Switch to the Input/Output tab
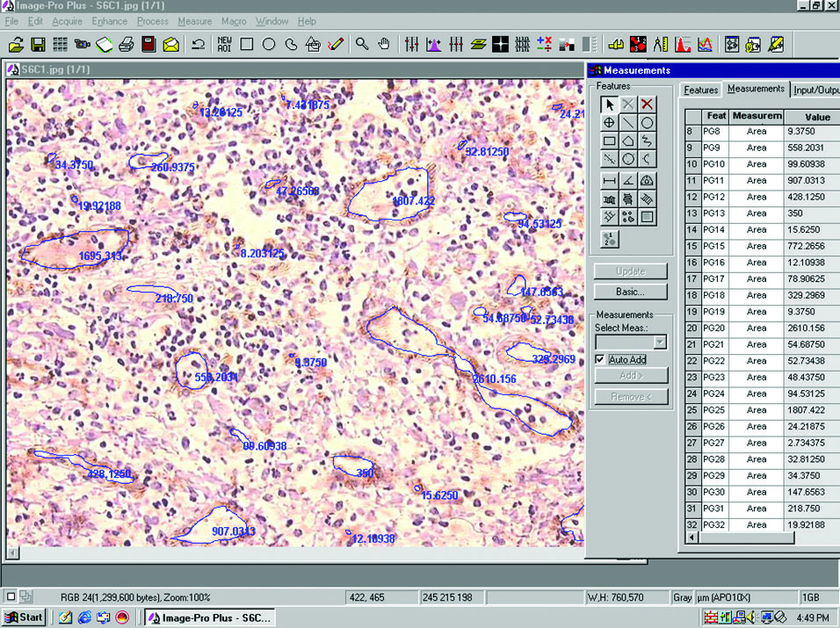The height and width of the screenshot is (628, 840). click(x=815, y=90)
